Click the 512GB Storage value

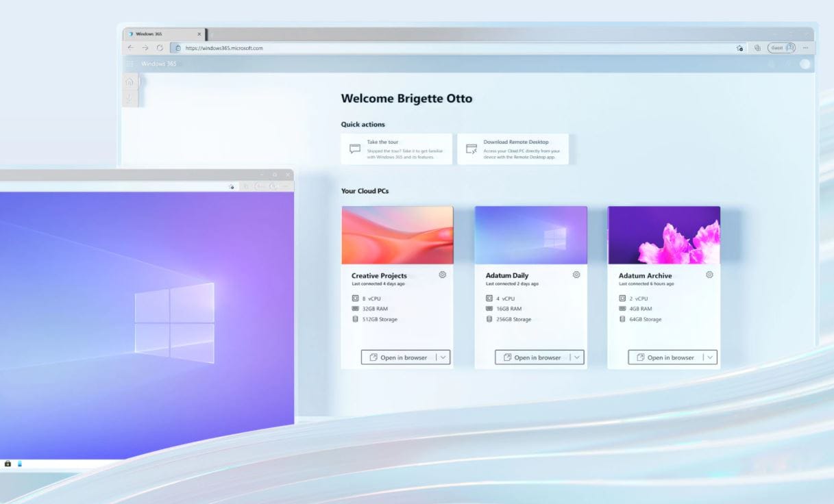coord(380,319)
